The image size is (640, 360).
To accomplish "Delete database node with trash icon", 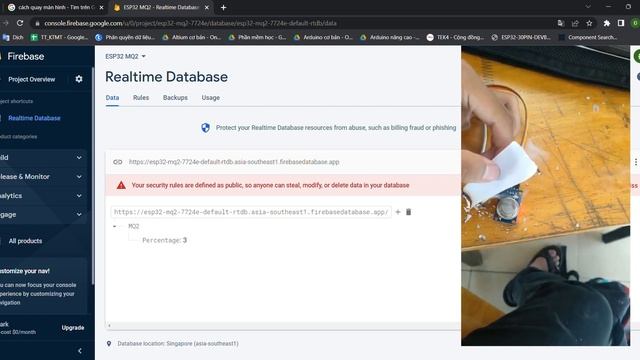I will click(x=409, y=212).
